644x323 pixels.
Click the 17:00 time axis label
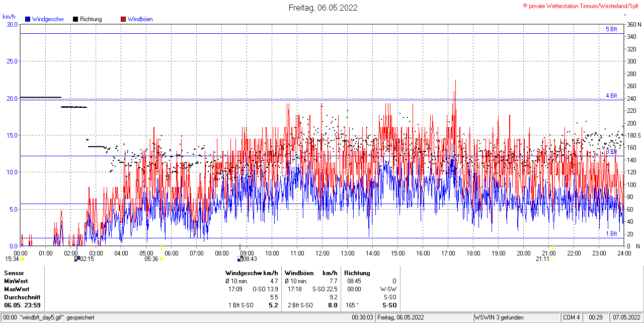tap(448, 253)
